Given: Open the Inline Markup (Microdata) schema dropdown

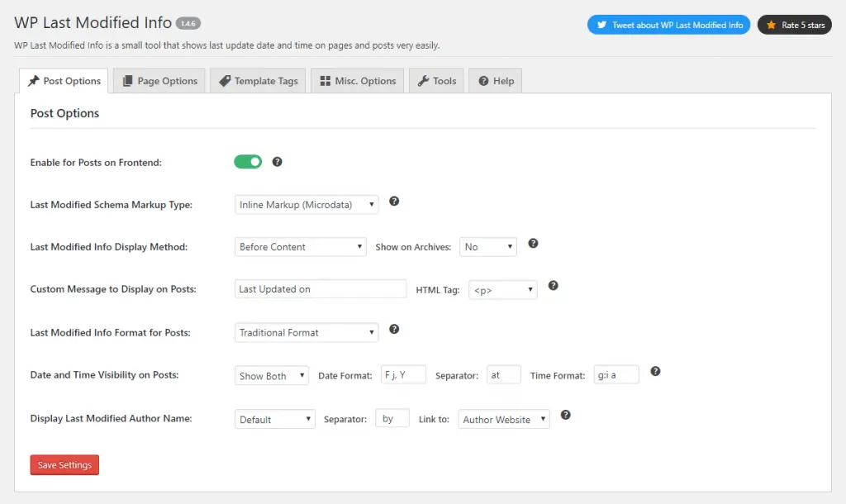Looking at the screenshot, I should click(x=307, y=205).
